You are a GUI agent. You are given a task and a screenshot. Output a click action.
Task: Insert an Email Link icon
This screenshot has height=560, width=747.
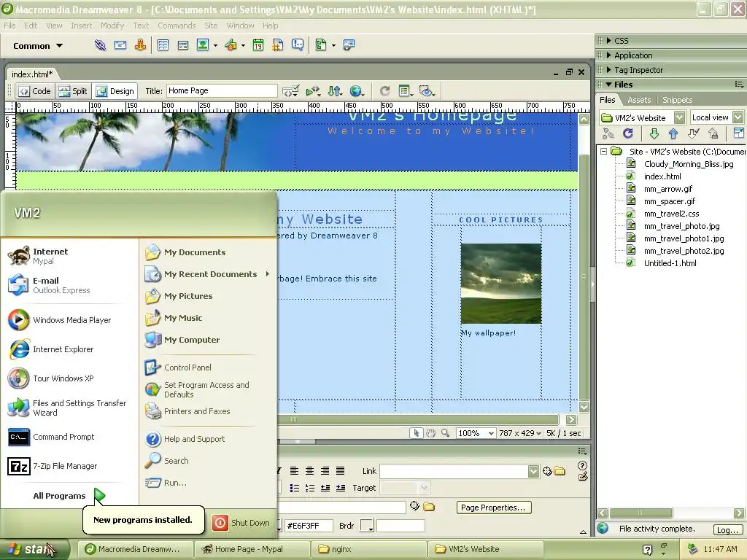(x=120, y=45)
